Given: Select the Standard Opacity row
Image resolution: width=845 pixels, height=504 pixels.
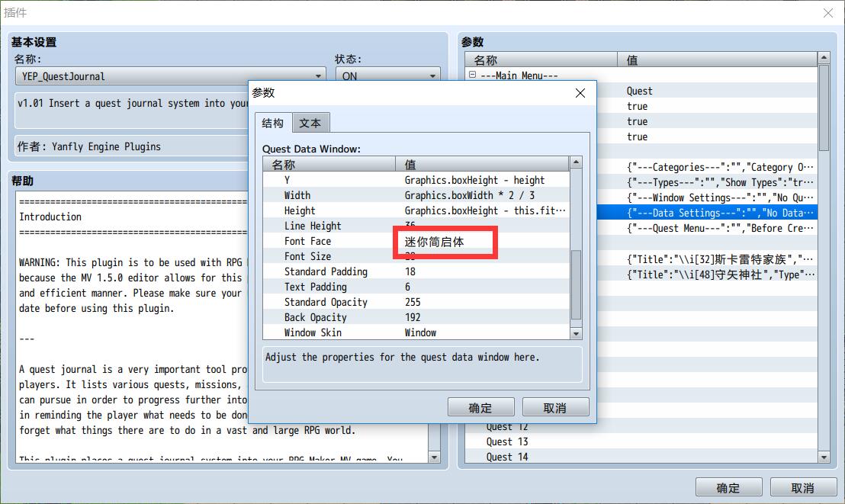Looking at the screenshot, I should [x=416, y=302].
